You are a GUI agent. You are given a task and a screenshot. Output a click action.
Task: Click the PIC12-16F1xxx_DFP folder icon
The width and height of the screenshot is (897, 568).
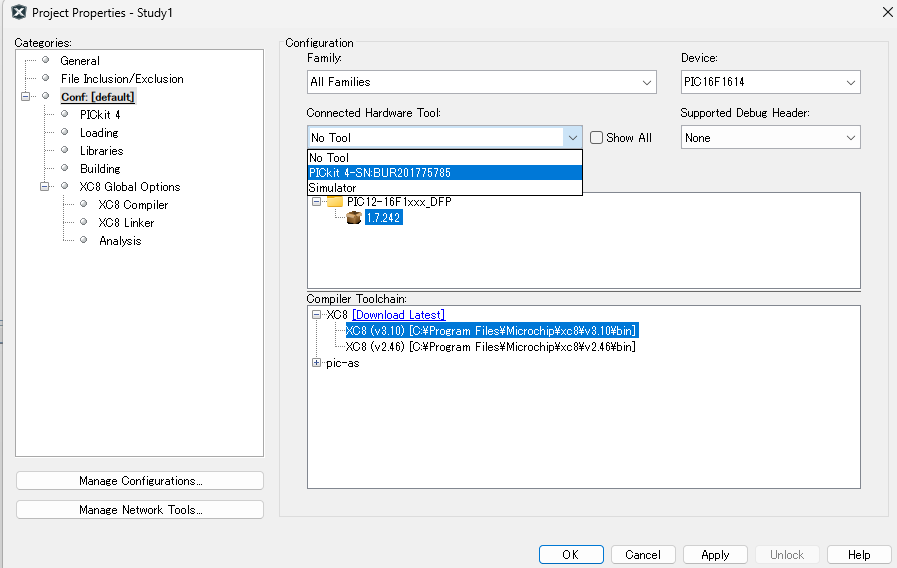(335, 202)
